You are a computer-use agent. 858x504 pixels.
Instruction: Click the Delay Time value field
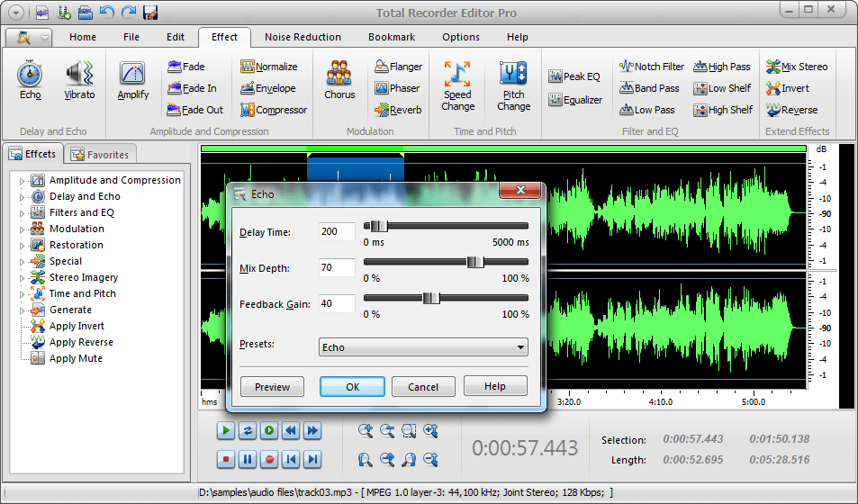tap(337, 232)
